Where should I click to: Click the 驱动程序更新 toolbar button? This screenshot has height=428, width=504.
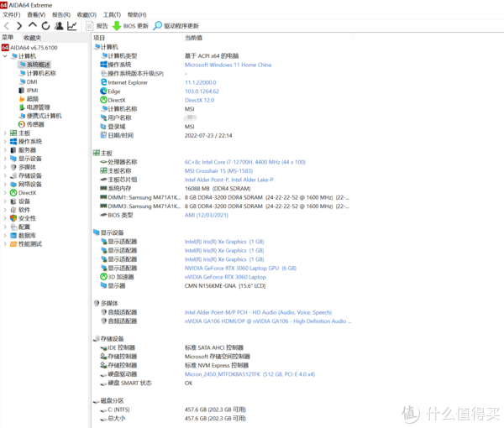(x=176, y=26)
